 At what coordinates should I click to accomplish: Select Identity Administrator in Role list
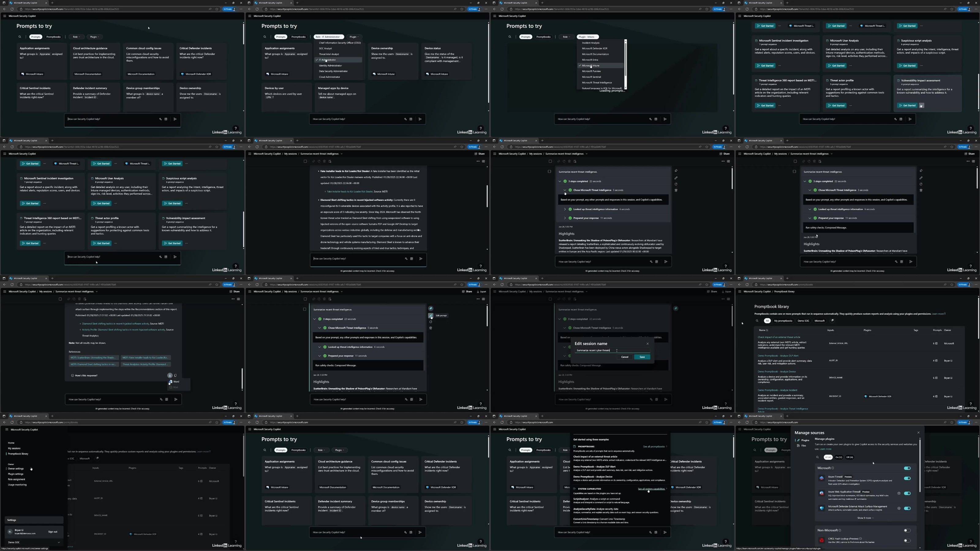click(330, 66)
